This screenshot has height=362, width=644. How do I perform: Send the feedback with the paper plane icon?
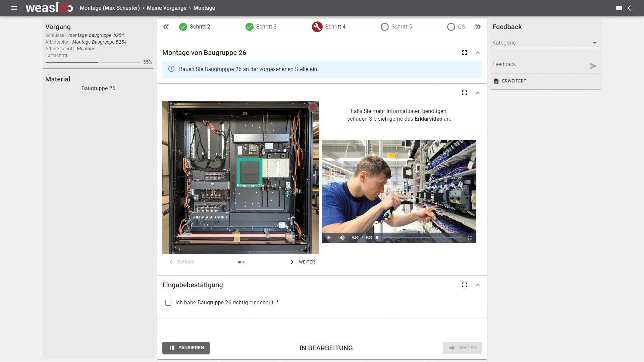tap(594, 66)
